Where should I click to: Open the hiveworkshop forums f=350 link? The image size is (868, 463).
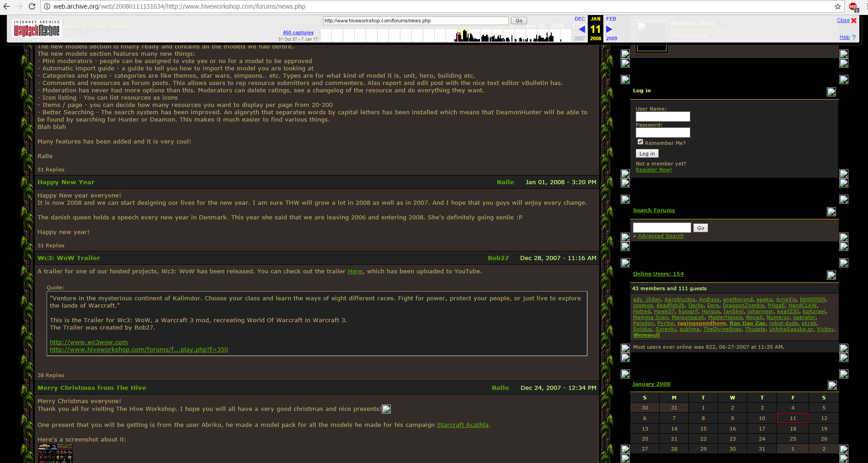click(x=139, y=349)
